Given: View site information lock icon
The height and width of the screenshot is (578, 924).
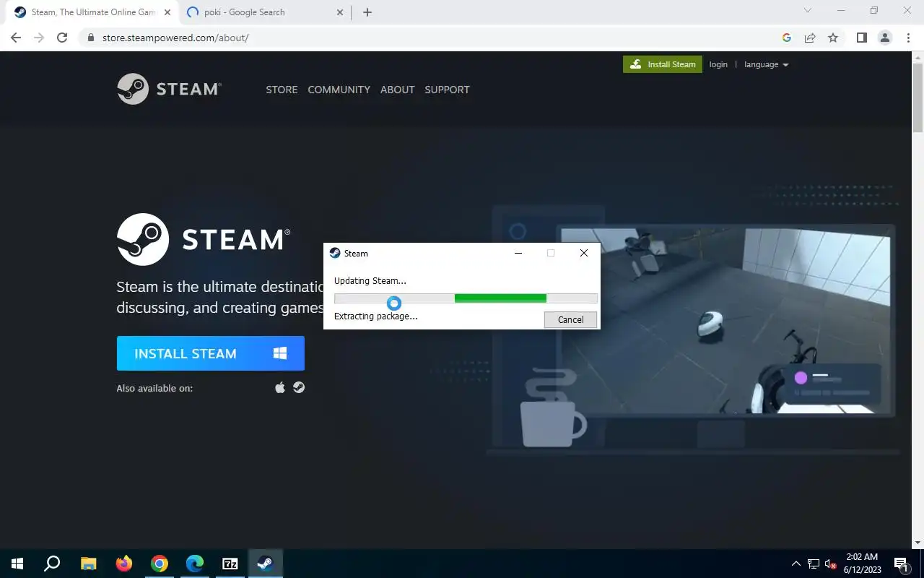Looking at the screenshot, I should click(91, 38).
